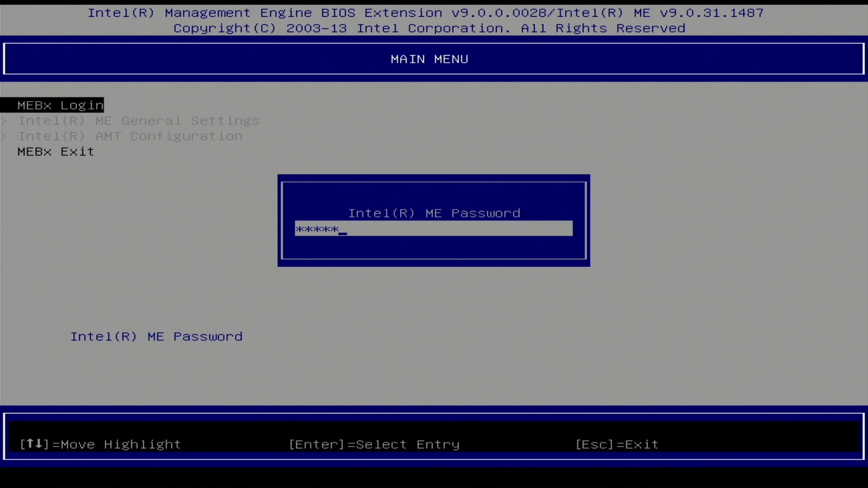Screen dimensions: 868x488
Task: Open Intel(R) ME General Settings submenu
Action: click(x=139, y=121)
